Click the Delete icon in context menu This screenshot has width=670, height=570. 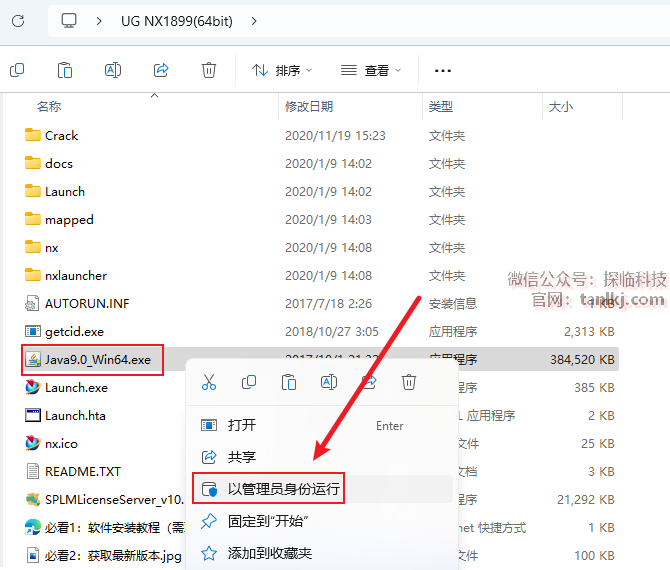(409, 382)
